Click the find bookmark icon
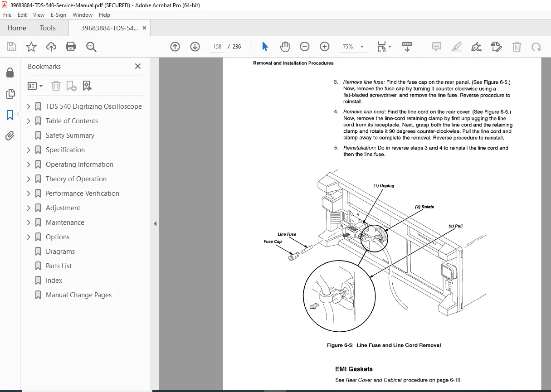This screenshot has width=551, height=392. [87, 86]
